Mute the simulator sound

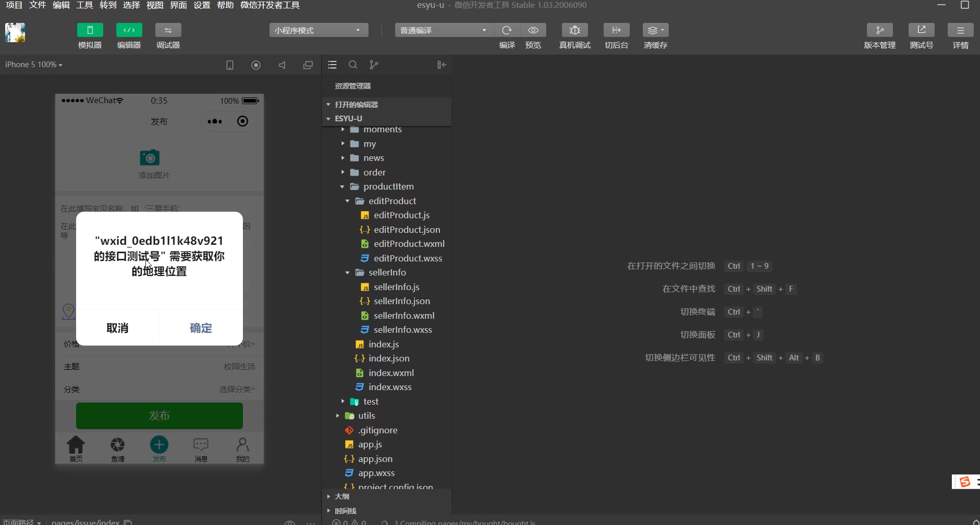282,65
